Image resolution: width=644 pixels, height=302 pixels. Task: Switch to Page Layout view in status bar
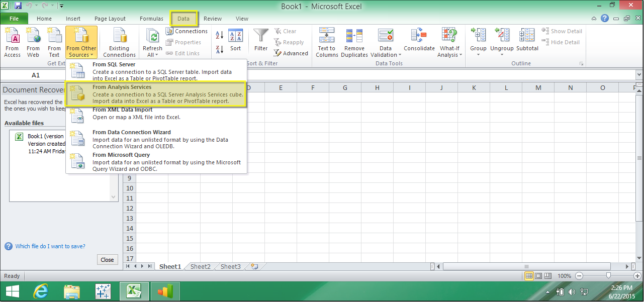(x=538, y=276)
